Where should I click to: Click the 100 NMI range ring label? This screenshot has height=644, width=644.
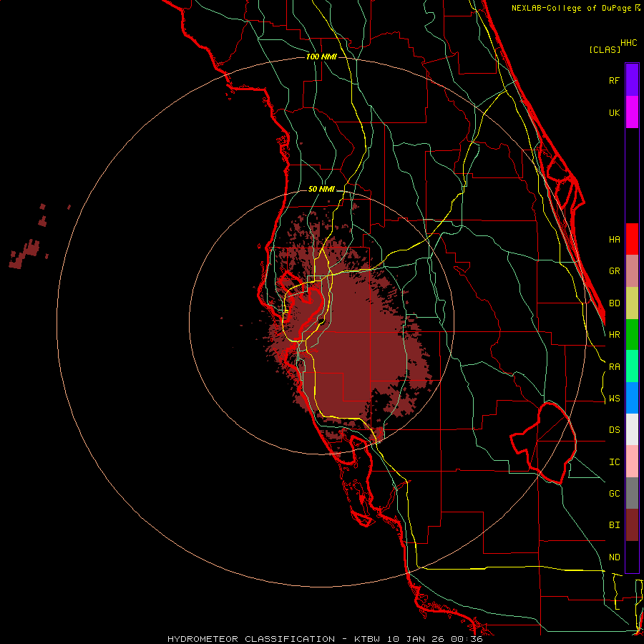tap(321, 57)
